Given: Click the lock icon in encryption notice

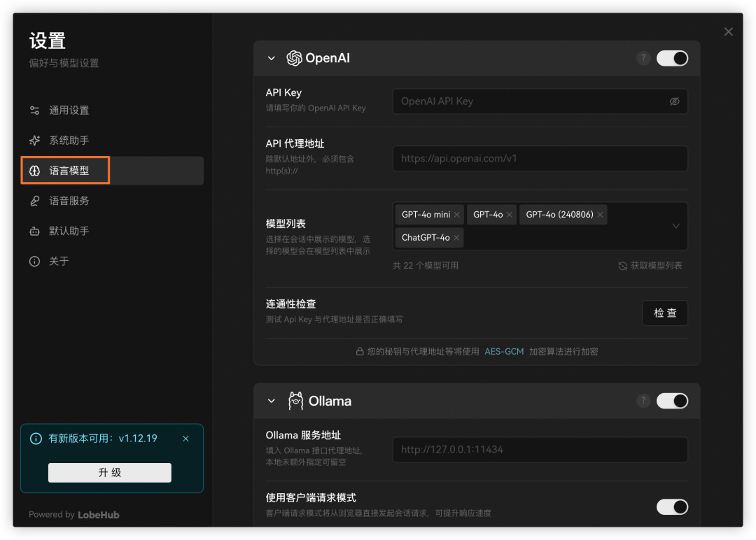Looking at the screenshot, I should pyautogui.click(x=360, y=352).
